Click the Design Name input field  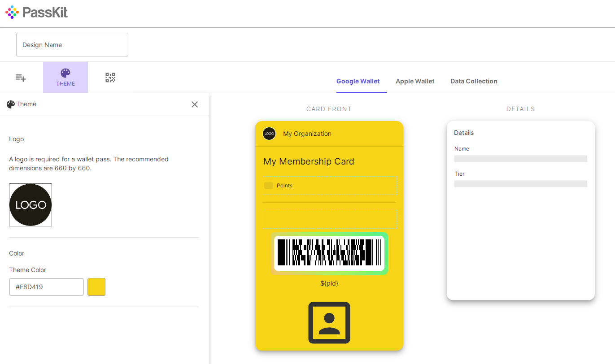[72, 45]
